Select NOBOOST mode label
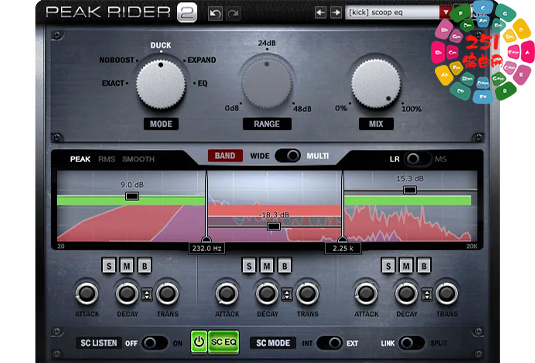The width and height of the screenshot is (535, 363). tap(117, 60)
